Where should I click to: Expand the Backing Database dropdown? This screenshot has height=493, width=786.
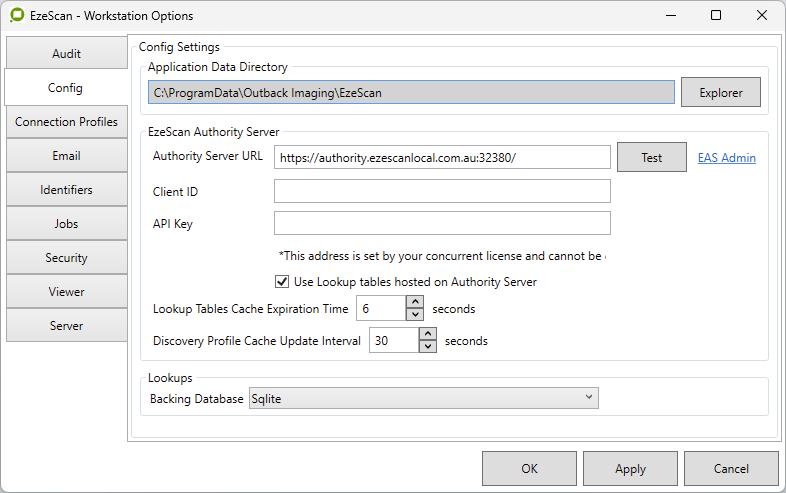point(423,399)
